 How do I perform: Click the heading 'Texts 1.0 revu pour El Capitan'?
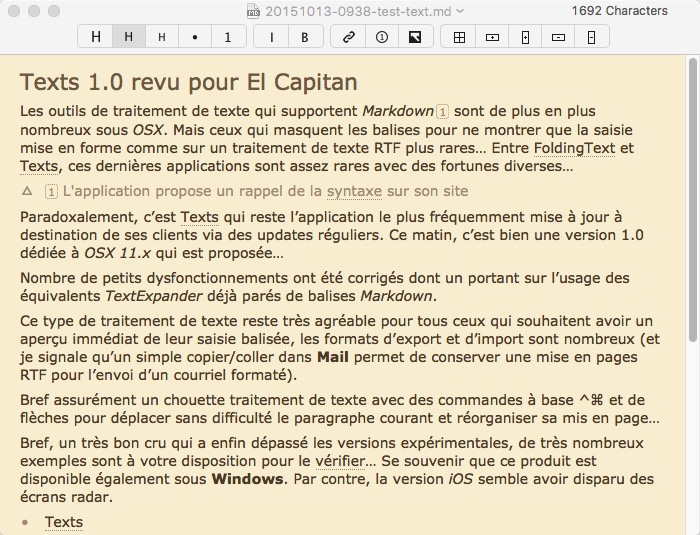188,82
